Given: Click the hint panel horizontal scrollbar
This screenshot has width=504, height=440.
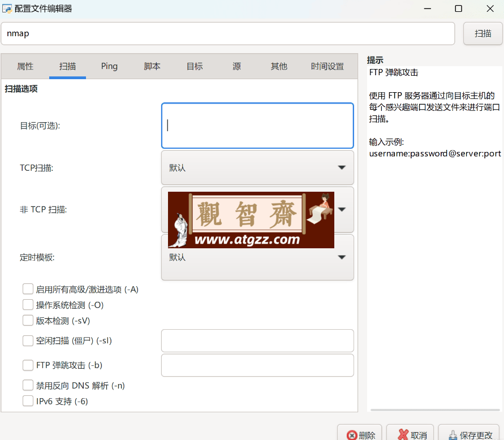Looking at the screenshot, I should tap(435, 410).
